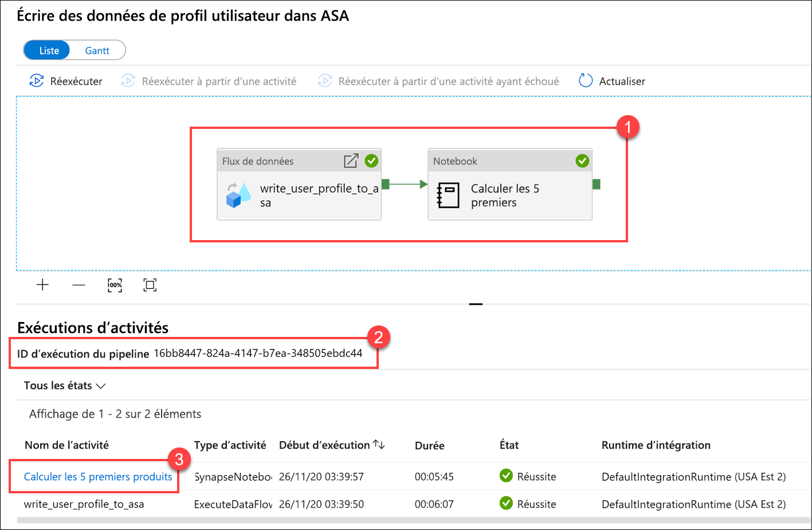812x530 pixels.
Task: Click the Réexécuter button
Action: click(66, 81)
